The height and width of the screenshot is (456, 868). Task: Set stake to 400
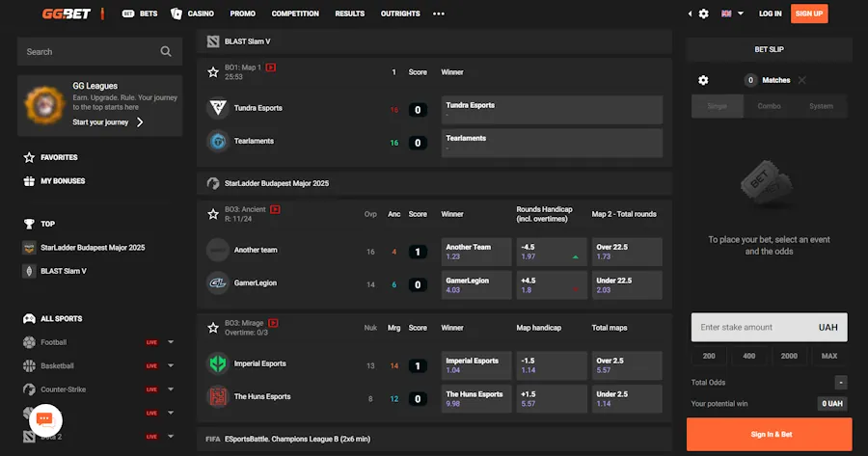click(x=749, y=356)
